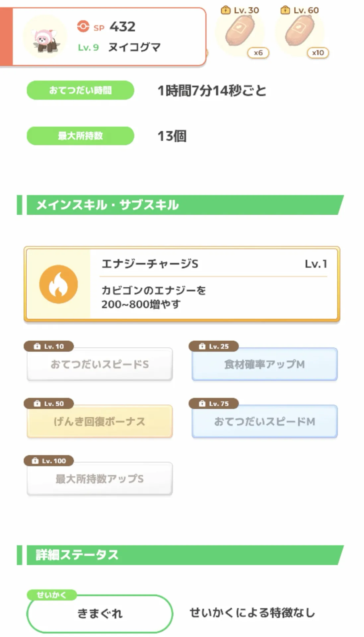Image resolution: width=364 pixels, height=637 pixels.
Task: Click the lock icon on Lv. 75 subskill
Action: pos(202,403)
